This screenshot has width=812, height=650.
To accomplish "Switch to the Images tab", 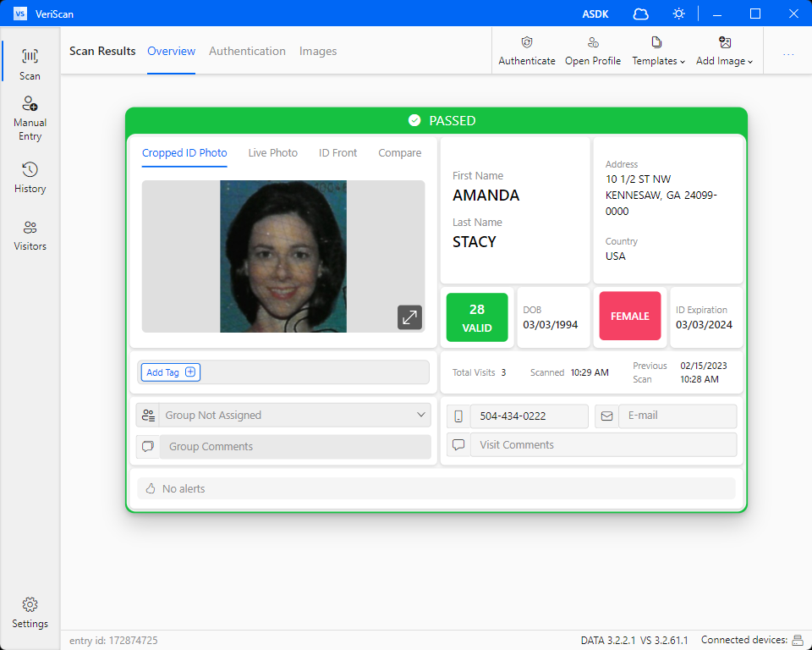I will tap(318, 52).
